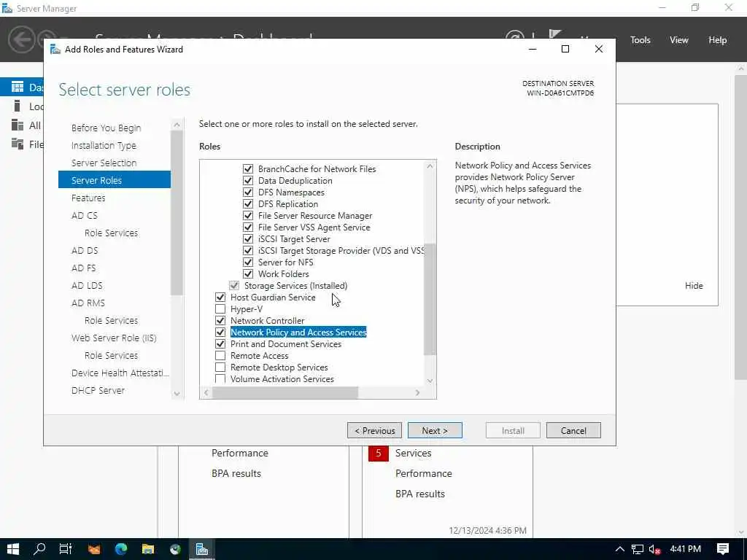Go to the Server Selection step

104,163
